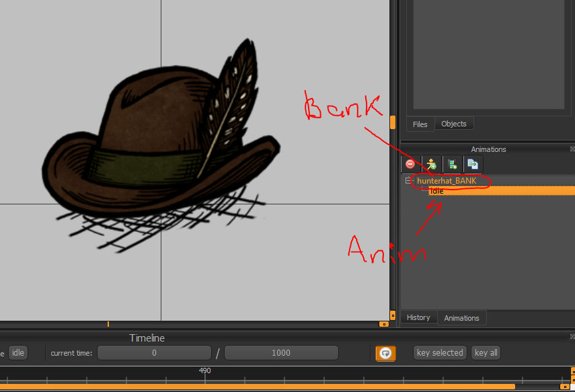Click the canvas vertical scrollbar orange handle
This screenshot has height=392, width=575.
click(x=393, y=122)
